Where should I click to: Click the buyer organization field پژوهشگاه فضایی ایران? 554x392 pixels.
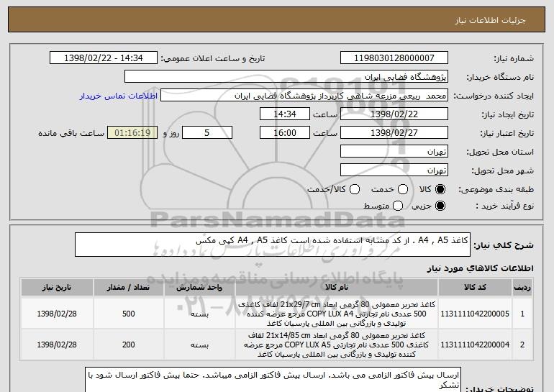click(x=286, y=77)
